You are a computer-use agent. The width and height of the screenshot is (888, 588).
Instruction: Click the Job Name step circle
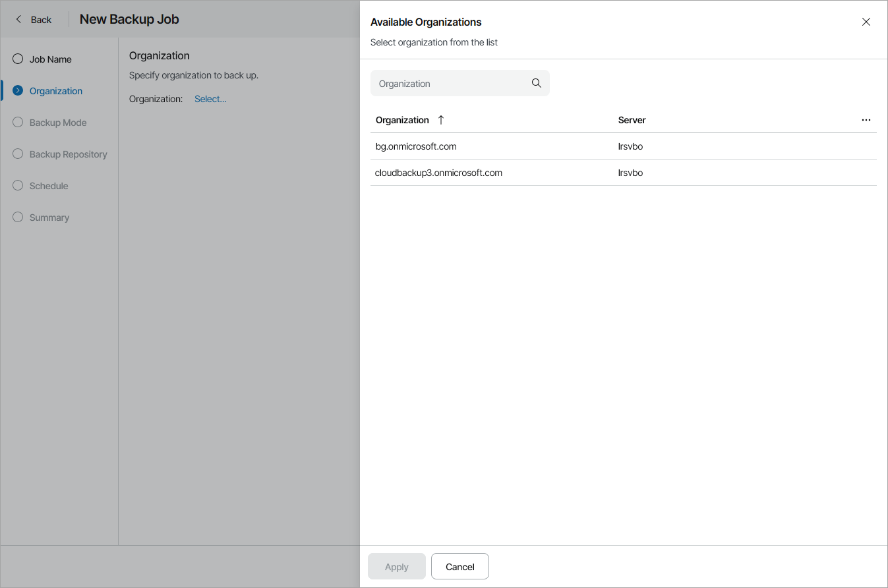(x=18, y=59)
